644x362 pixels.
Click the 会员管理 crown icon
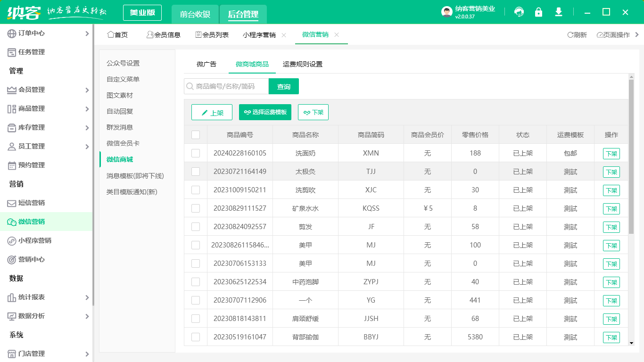(x=12, y=90)
